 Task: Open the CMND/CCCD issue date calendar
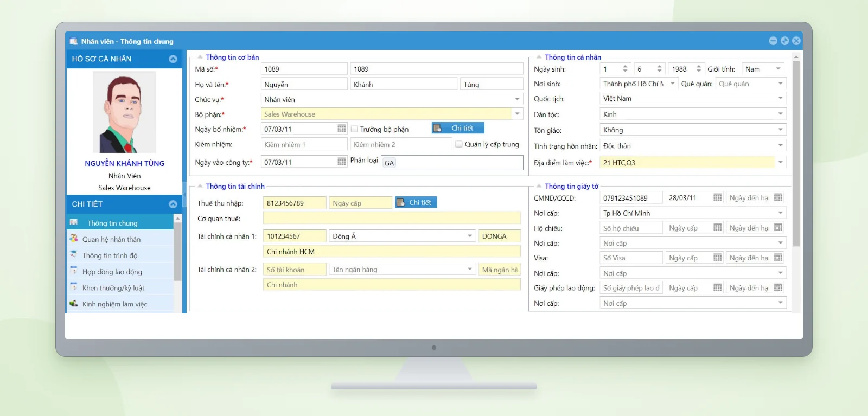pyautogui.click(x=717, y=197)
